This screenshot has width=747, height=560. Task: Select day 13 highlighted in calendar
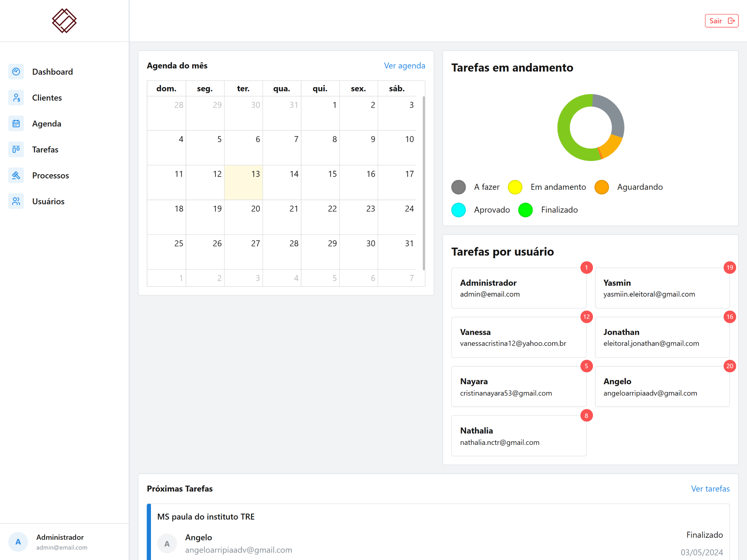tap(244, 182)
